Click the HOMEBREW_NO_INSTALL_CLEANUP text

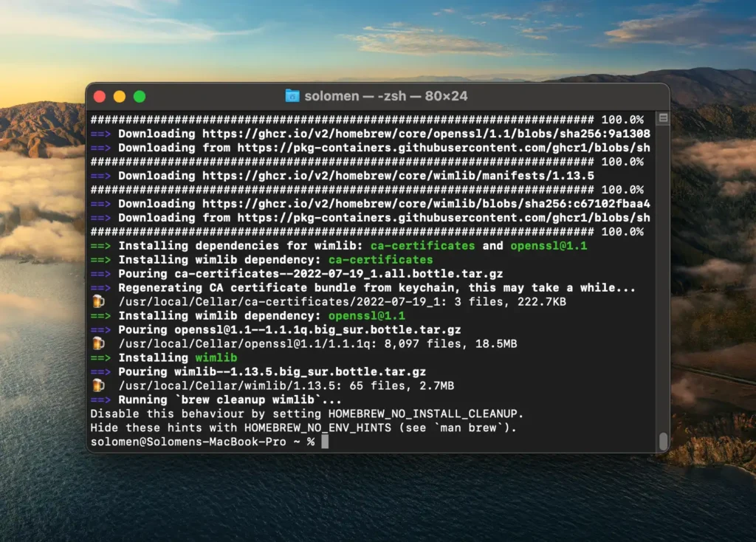click(422, 414)
